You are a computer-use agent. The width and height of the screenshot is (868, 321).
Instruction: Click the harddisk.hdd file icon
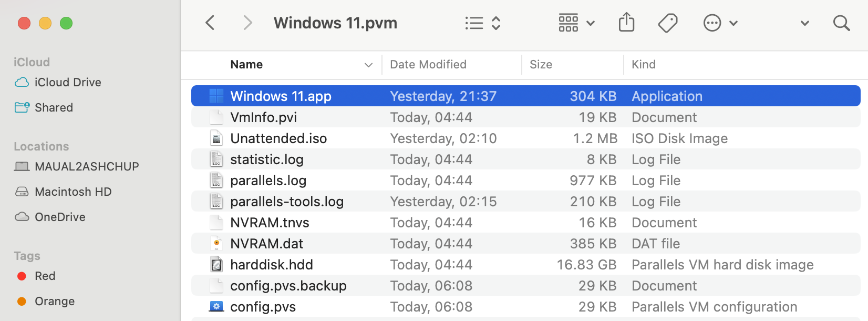coord(216,264)
